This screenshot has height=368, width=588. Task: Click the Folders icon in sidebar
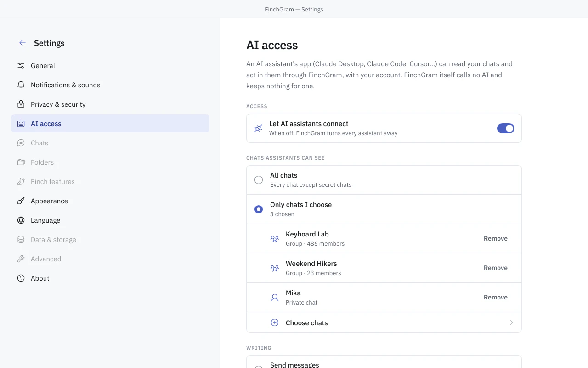pos(21,162)
